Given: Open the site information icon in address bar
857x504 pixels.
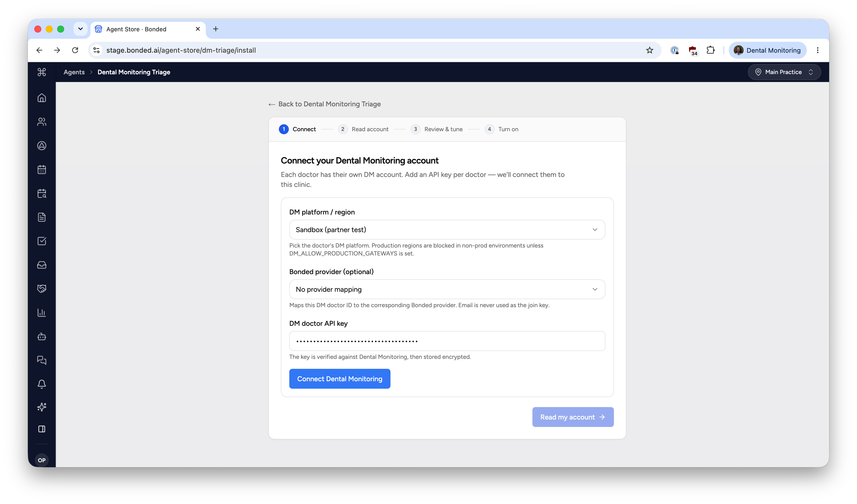Looking at the screenshot, I should [x=97, y=50].
